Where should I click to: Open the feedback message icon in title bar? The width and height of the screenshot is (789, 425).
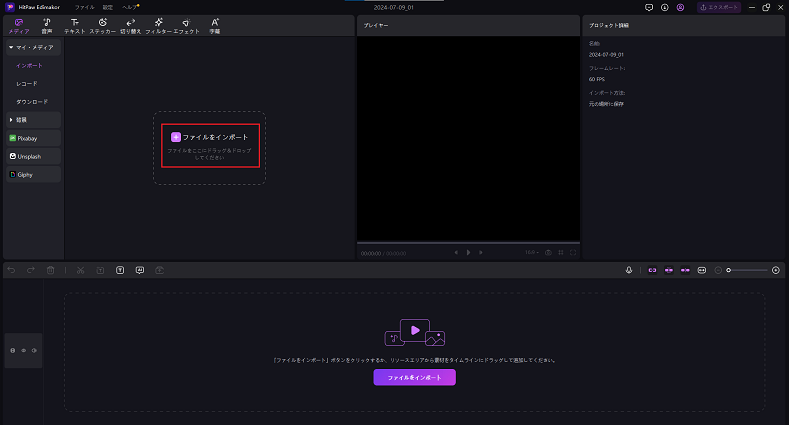pyautogui.click(x=649, y=8)
